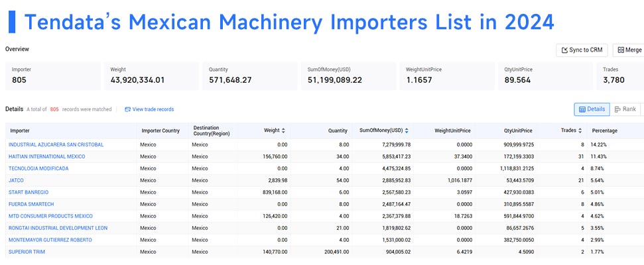Click the 126,420.00 weight cell
This screenshot has width=644, height=265.
point(276,216)
